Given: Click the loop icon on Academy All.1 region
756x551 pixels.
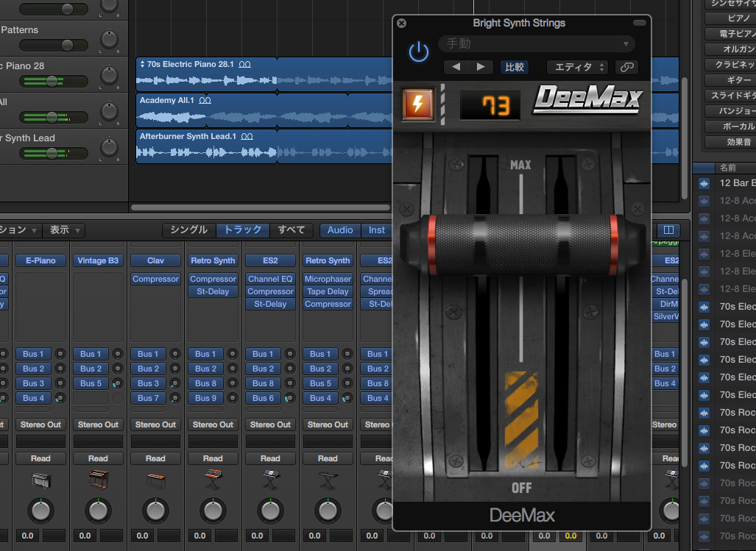Looking at the screenshot, I should pos(205,101).
